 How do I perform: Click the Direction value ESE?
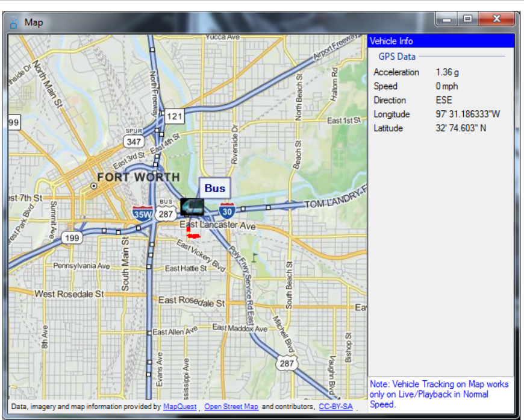coord(444,100)
